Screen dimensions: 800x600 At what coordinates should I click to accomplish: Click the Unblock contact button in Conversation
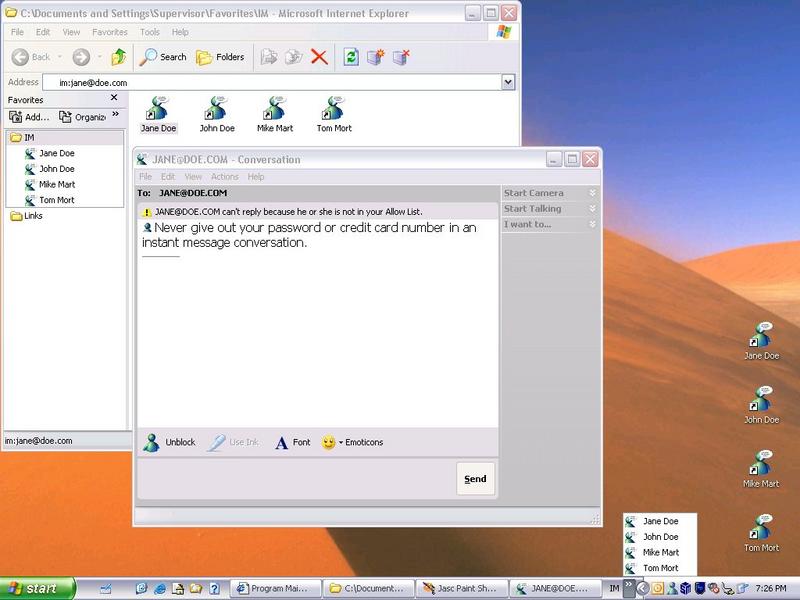click(x=169, y=442)
